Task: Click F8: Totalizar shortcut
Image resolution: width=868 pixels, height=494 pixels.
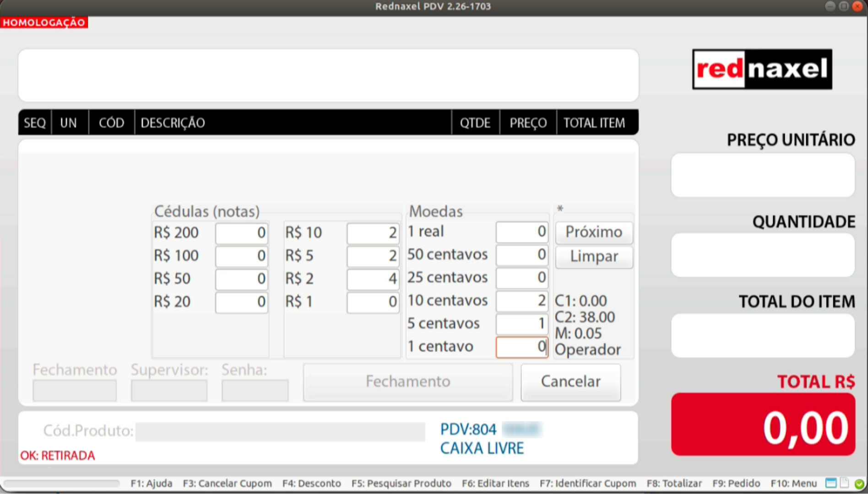Action: coord(674,483)
